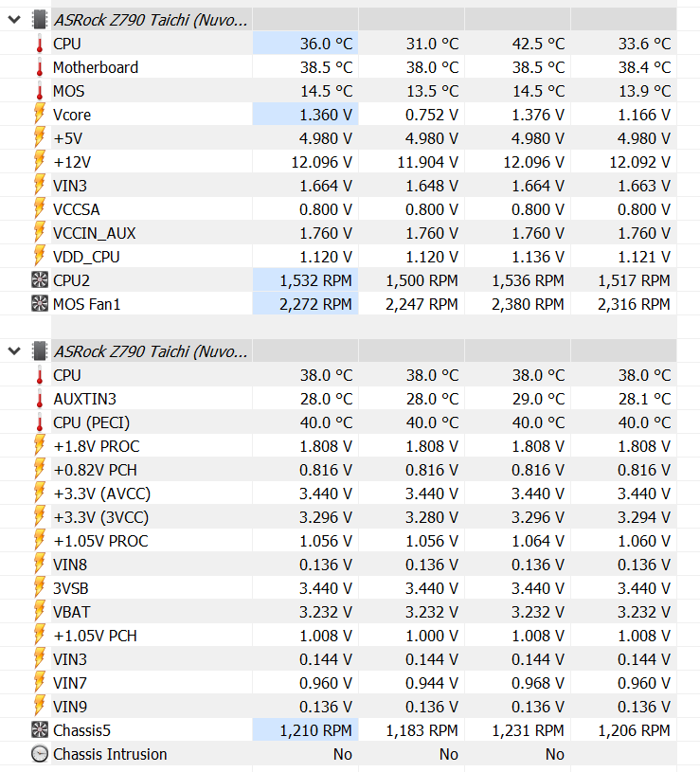Click the MOS minimum value 13.5 °C
Image resolution: width=700 pixels, height=772 pixels.
432,91
